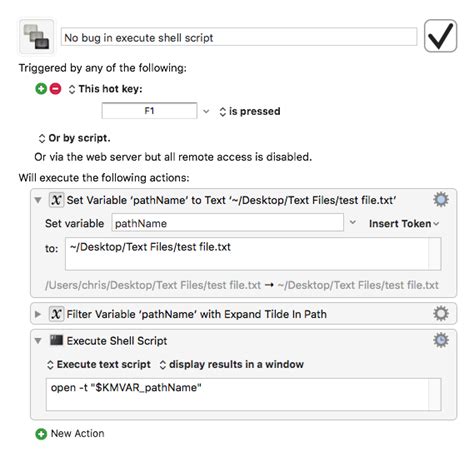Image resolution: width=474 pixels, height=457 pixels.
Task: Open gear menu for Filter Variable action
Action: (x=441, y=314)
